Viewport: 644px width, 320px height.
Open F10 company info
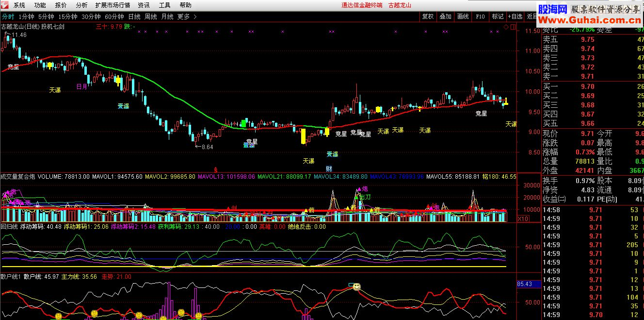click(480, 17)
